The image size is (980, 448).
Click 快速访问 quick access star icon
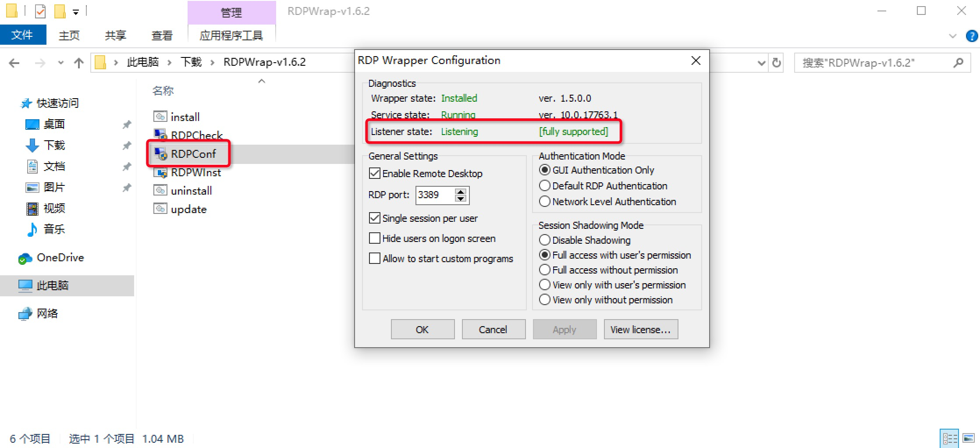click(x=26, y=103)
